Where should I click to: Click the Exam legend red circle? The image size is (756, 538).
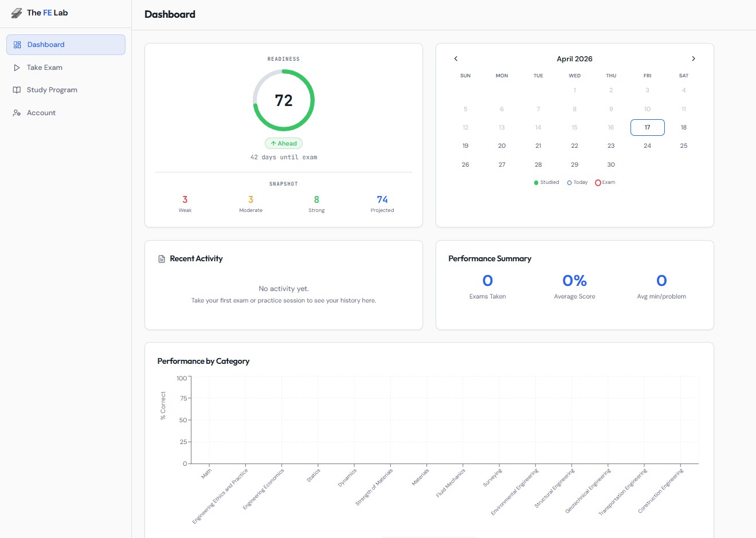click(x=598, y=183)
